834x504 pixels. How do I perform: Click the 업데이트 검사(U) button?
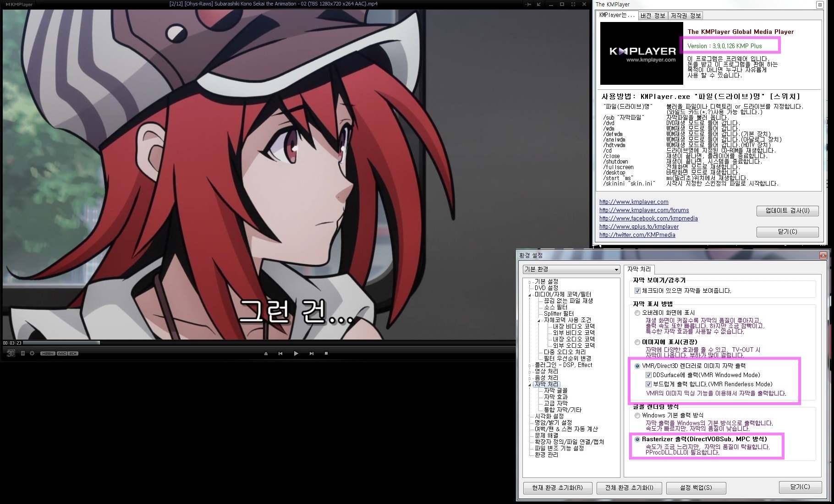787,211
